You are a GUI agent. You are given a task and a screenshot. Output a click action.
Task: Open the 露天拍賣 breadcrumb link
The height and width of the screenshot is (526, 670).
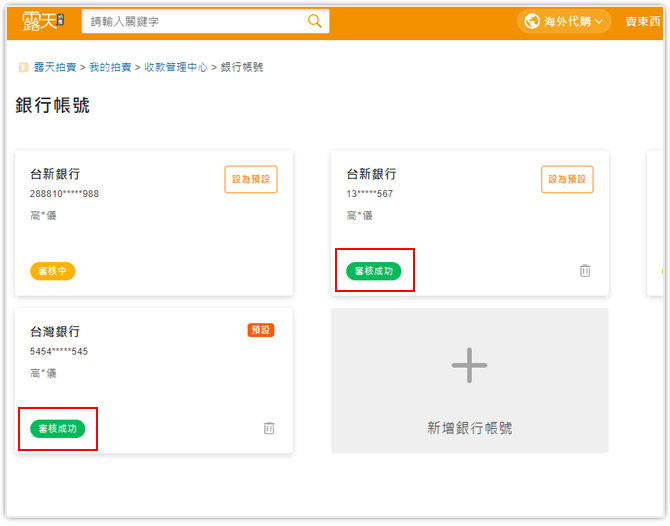click(x=56, y=68)
